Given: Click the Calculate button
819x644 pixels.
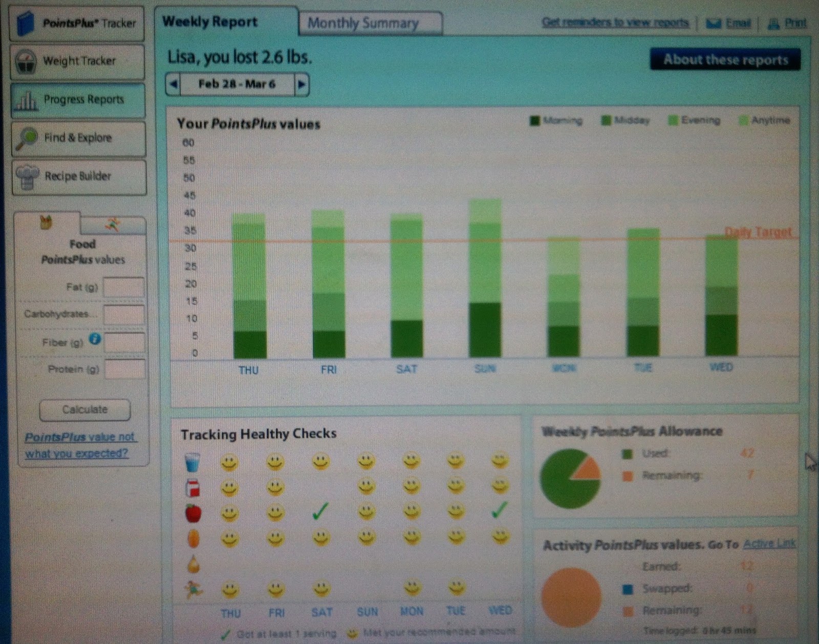Looking at the screenshot, I should [85, 410].
